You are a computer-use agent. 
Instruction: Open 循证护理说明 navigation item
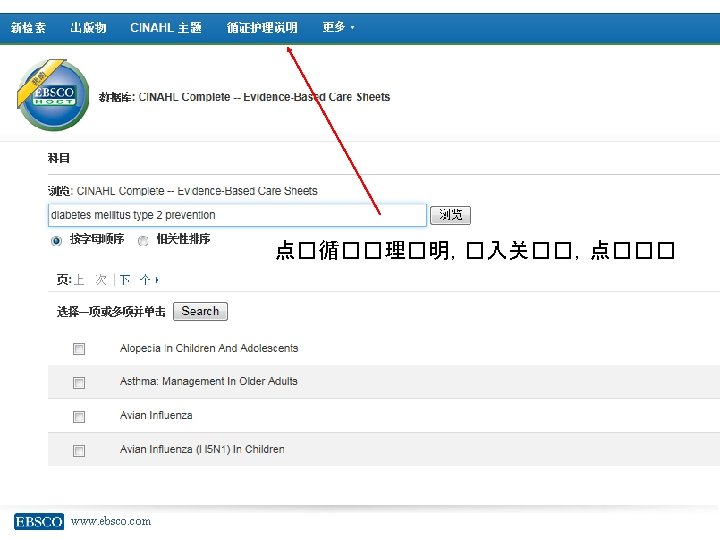[262, 28]
